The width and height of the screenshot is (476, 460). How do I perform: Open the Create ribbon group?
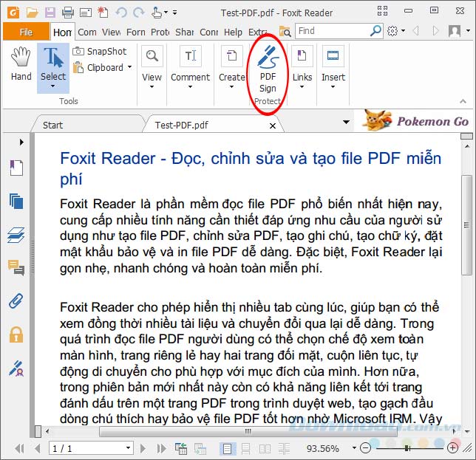[232, 67]
